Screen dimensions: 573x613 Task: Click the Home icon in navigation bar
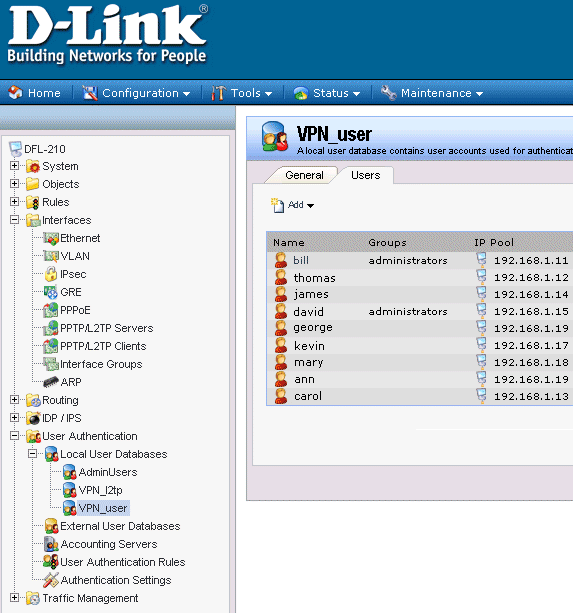tap(16, 93)
